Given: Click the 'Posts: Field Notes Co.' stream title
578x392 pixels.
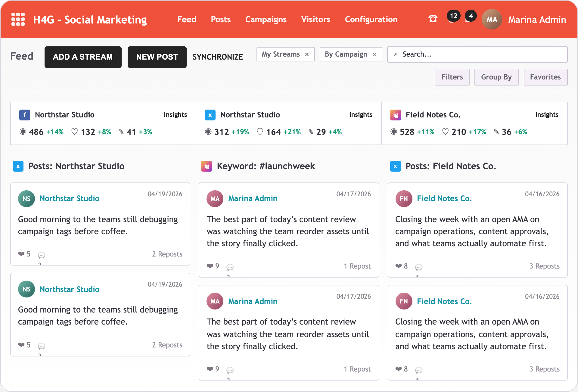Looking at the screenshot, I should (451, 166).
